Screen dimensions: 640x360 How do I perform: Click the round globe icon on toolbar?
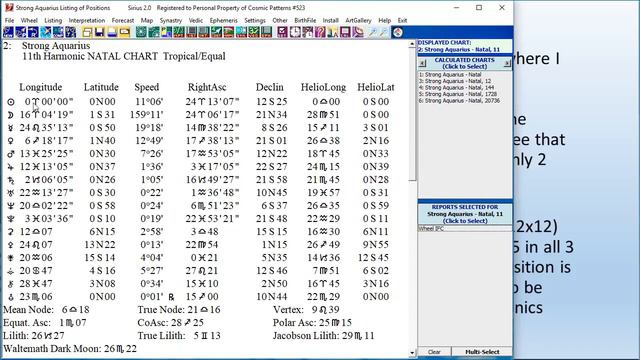click(x=398, y=32)
